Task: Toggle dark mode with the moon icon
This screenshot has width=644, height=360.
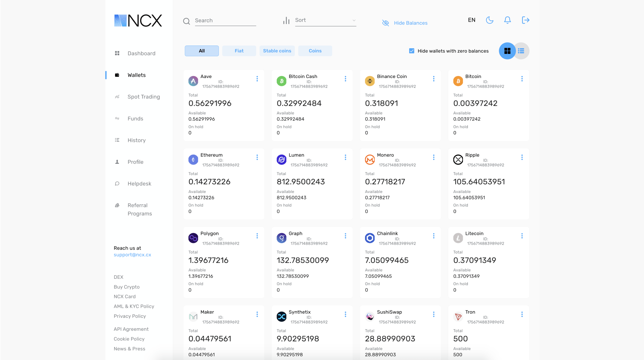Action: [x=489, y=20]
